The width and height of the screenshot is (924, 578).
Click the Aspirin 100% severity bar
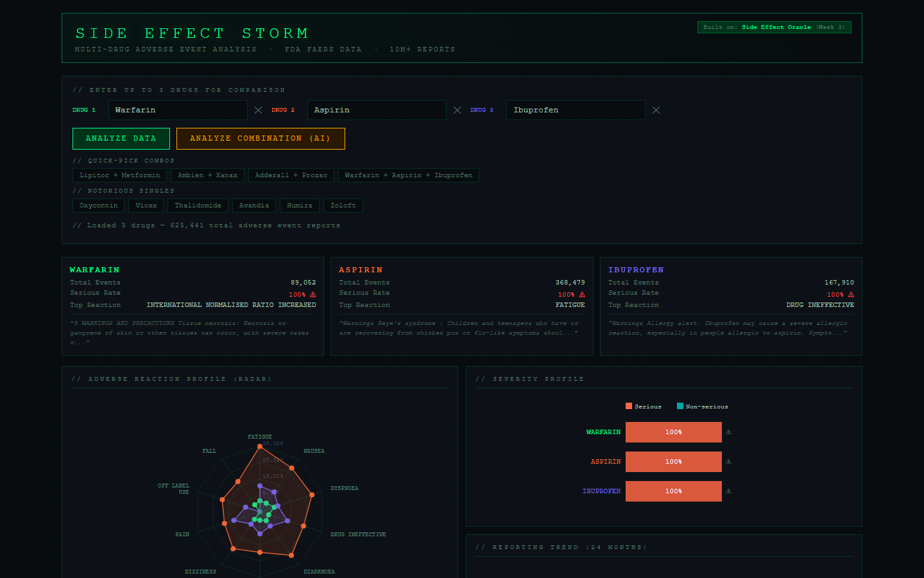(x=674, y=462)
